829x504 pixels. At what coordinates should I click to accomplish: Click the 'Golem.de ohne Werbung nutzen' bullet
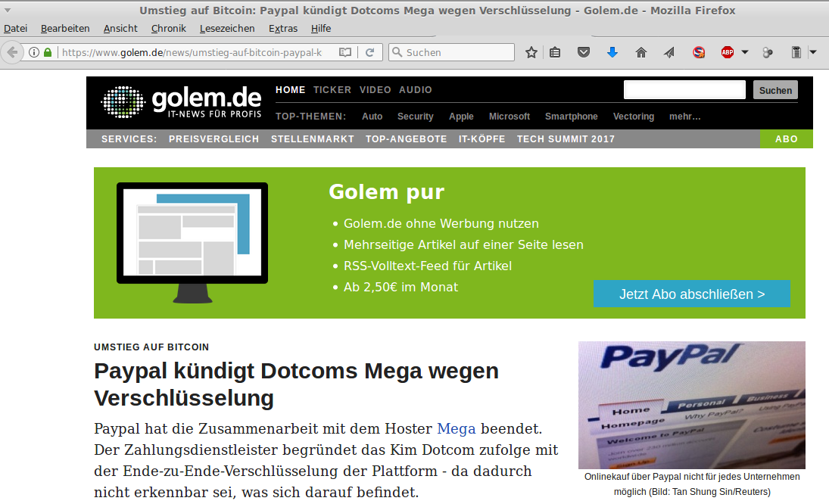[x=441, y=223]
